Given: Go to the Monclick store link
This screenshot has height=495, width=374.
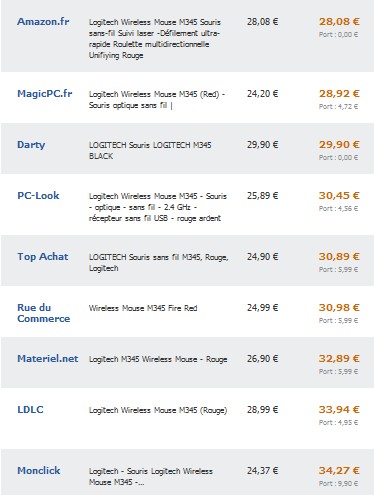Looking at the screenshot, I should pos(39,471).
